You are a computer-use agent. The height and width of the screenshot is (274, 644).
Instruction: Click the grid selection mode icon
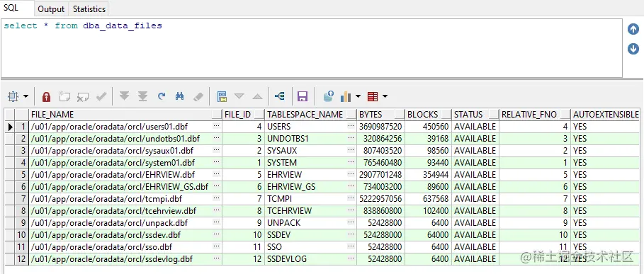pyautogui.click(x=13, y=96)
